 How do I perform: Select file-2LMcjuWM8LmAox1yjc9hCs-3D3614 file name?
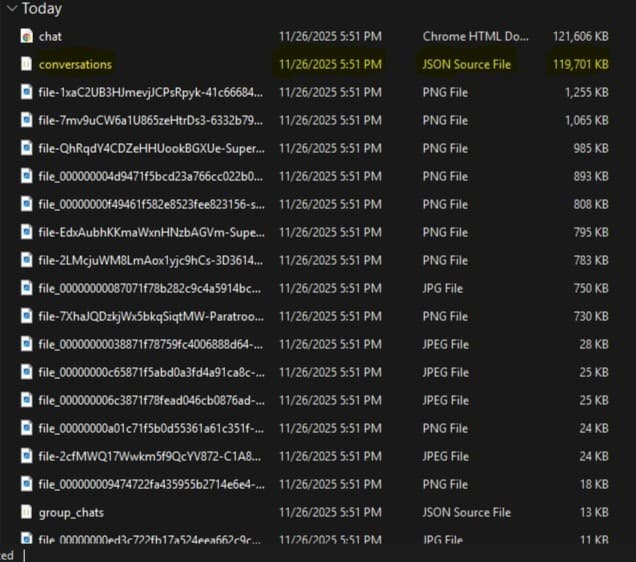pyautogui.click(x=150, y=260)
